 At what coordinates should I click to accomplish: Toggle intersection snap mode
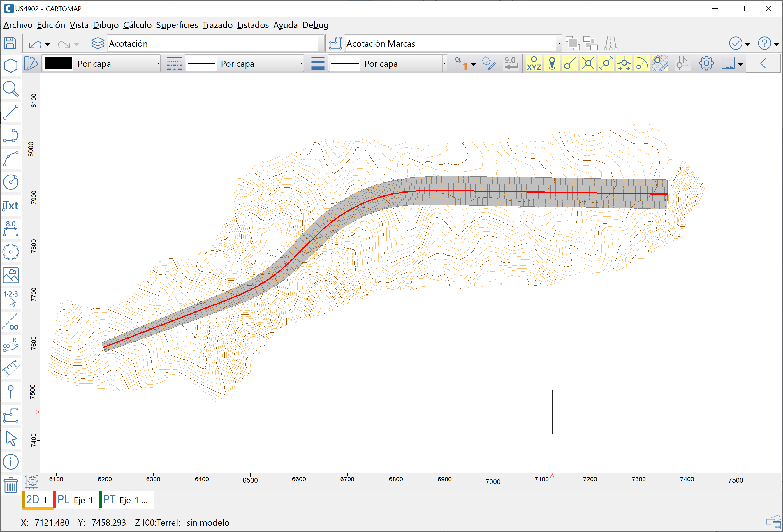(588, 63)
